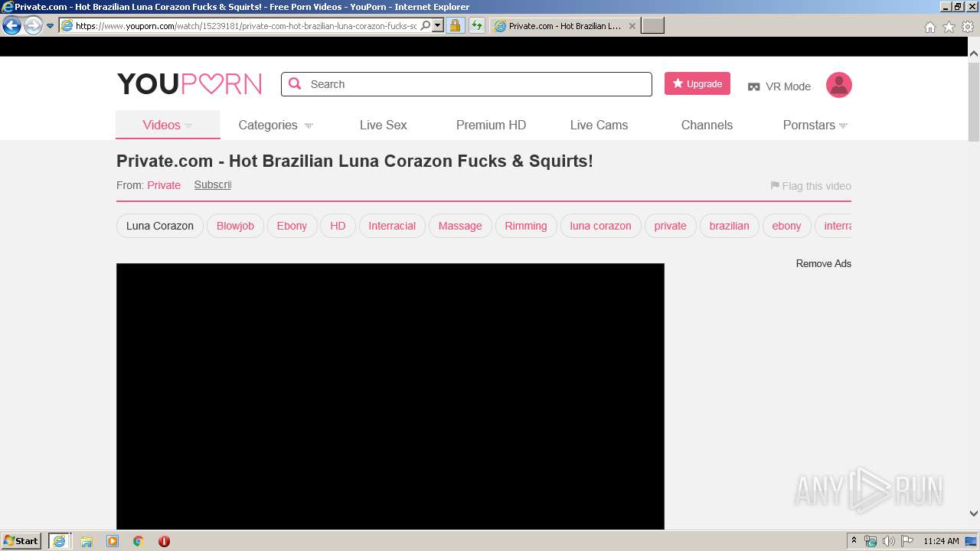The image size is (980, 551).
Task: Click the black video player area
Action: [x=390, y=396]
